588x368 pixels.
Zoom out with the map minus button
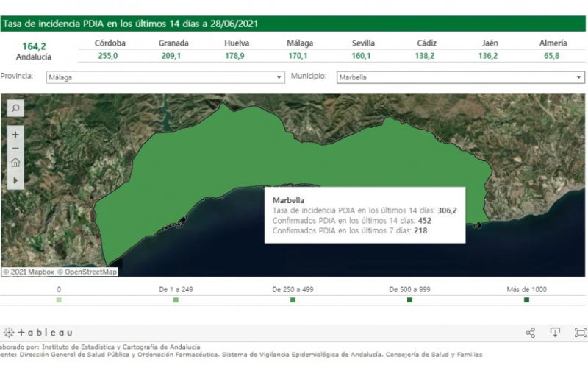[15, 149]
